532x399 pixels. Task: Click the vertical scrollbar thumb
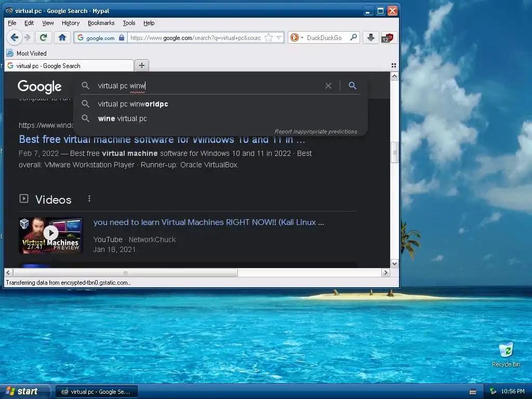pyautogui.click(x=394, y=152)
